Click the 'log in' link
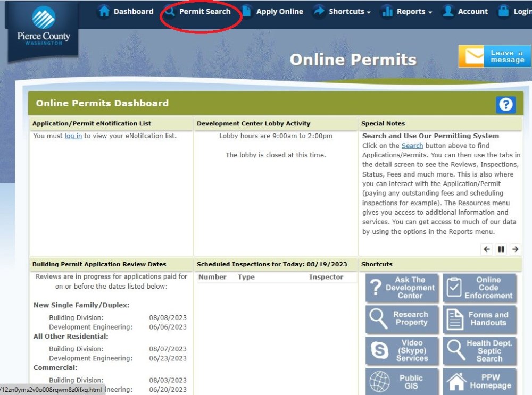 point(73,136)
